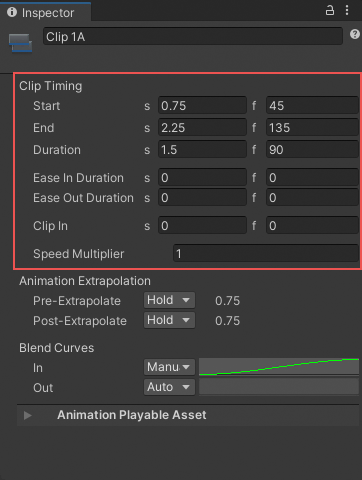Edit the Clip 1A name field
Viewport: 362px width, 480px height.
pos(193,36)
